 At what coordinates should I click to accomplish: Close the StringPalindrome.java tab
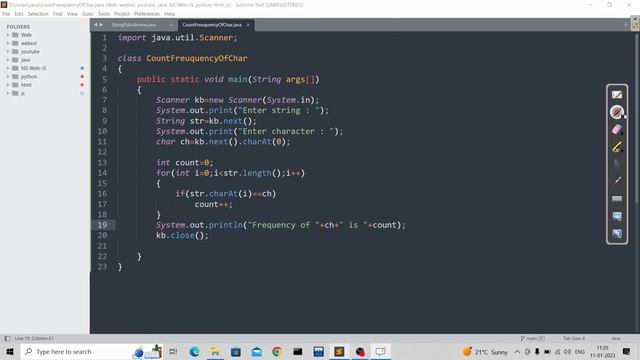[171, 25]
